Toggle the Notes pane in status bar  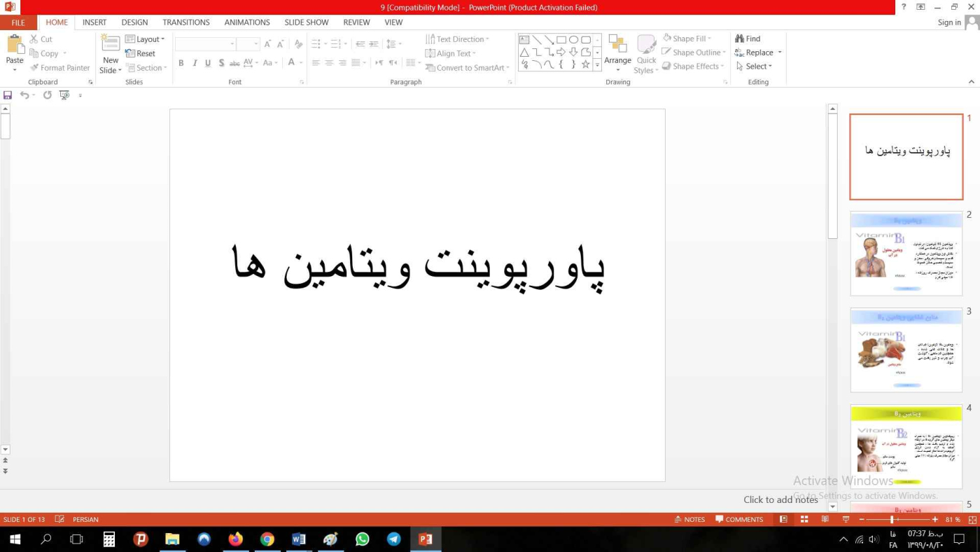[x=689, y=519]
